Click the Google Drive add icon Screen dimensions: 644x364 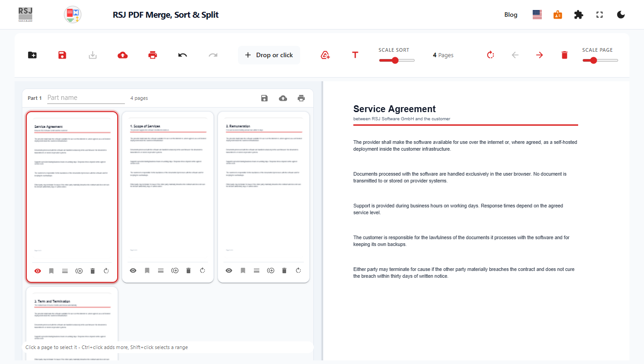(x=325, y=55)
